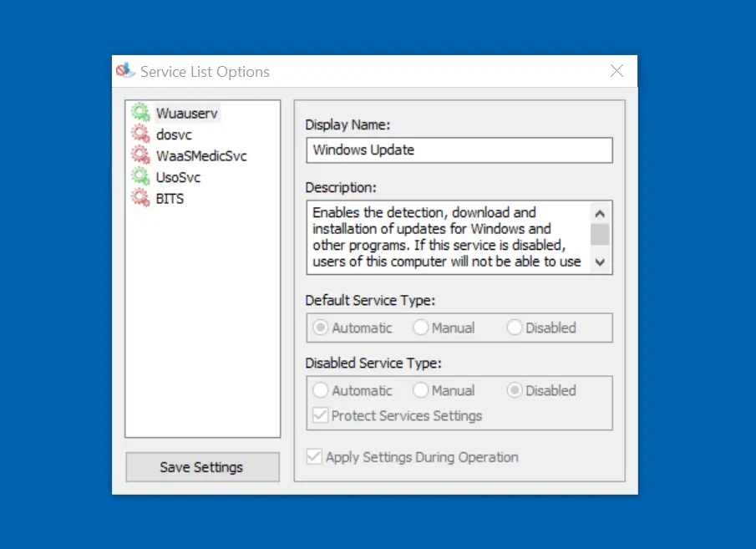756x549 pixels.
Task: Click the app icon in the title bar
Action: pos(125,70)
